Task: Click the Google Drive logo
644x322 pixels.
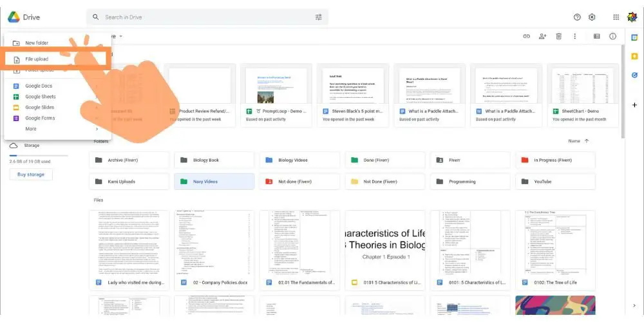Action: (14, 17)
